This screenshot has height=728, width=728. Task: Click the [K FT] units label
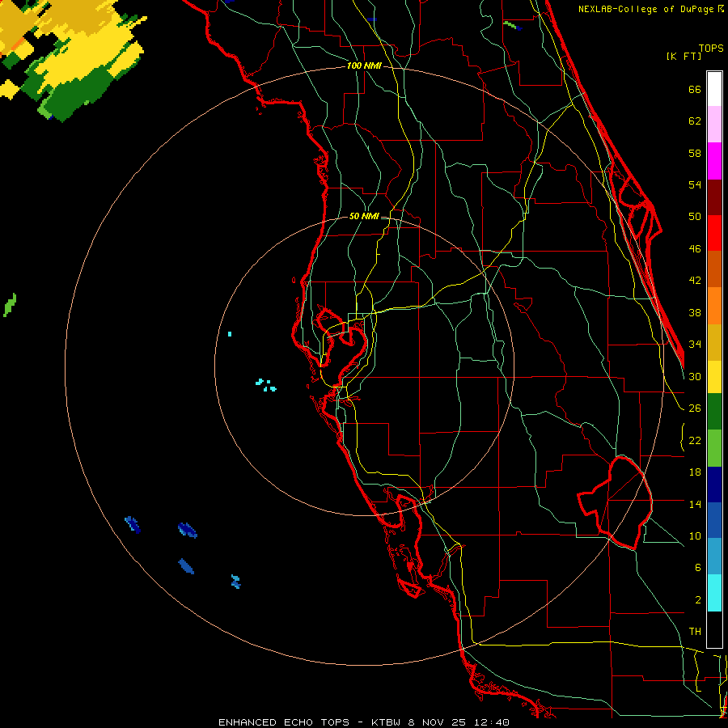coord(684,56)
